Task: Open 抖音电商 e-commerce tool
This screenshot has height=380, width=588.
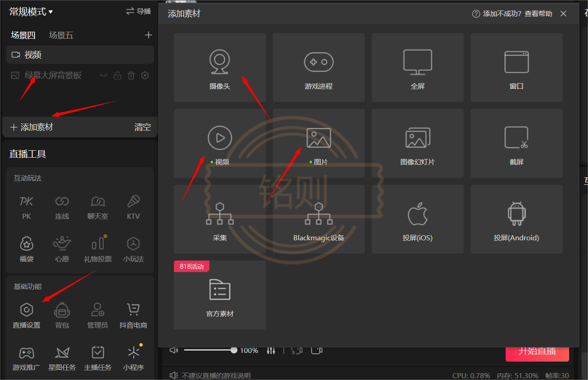Action: click(x=133, y=316)
